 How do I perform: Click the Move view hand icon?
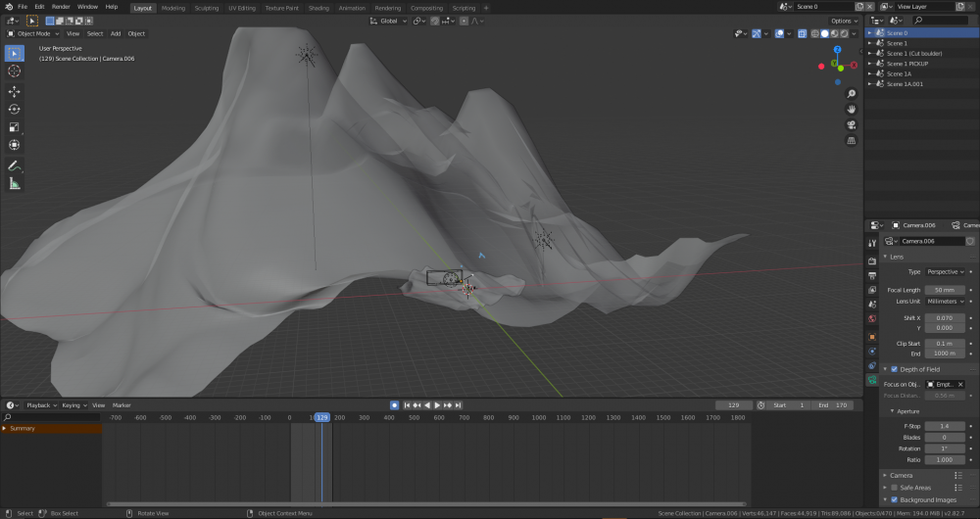coord(852,110)
